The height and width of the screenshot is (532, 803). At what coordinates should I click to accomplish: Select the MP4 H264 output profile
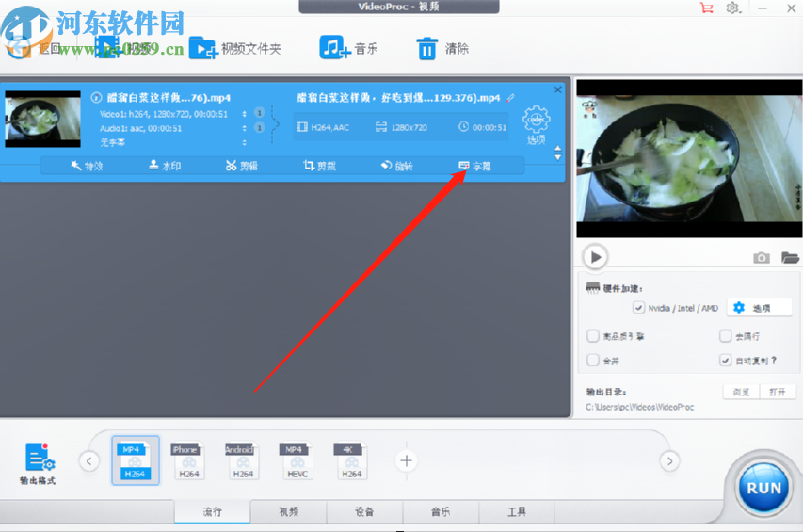point(136,460)
